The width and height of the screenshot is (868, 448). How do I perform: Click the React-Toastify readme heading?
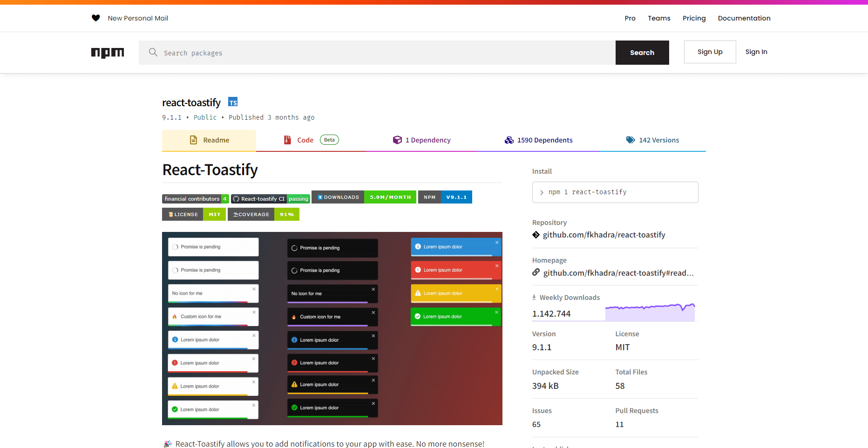(x=210, y=170)
